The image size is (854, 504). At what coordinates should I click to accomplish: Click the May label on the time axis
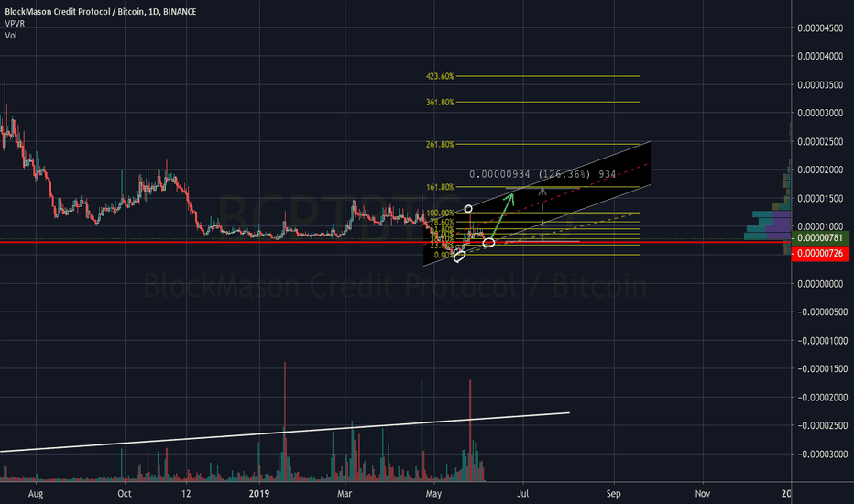(x=433, y=494)
